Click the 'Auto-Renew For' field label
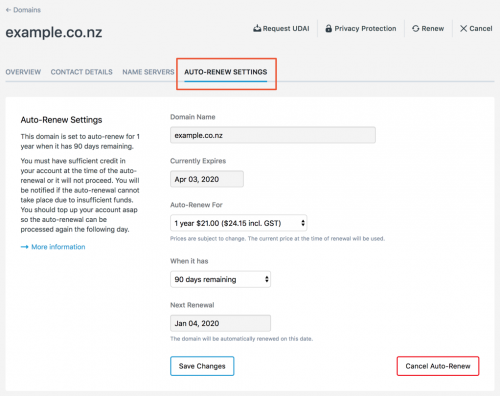 pos(196,205)
